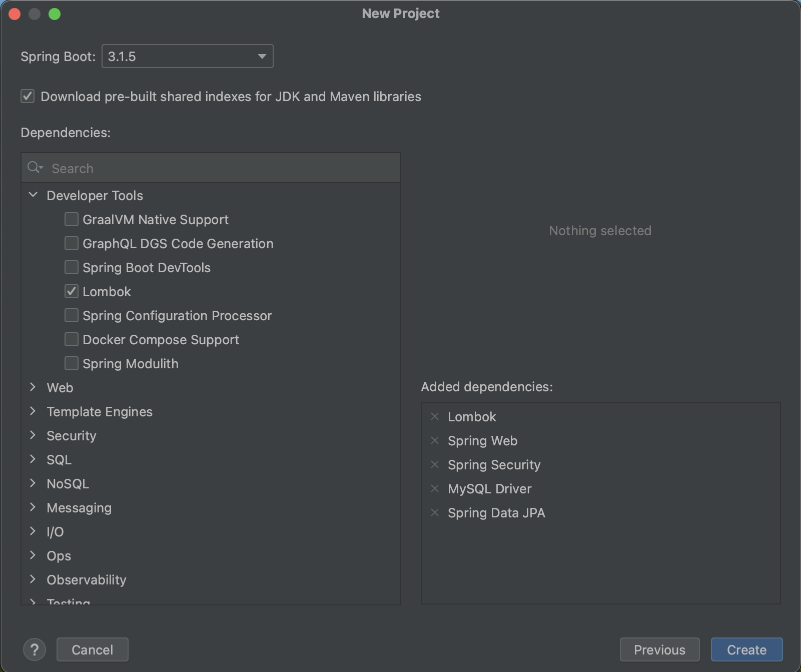Uncheck the Lombok dependency checkbox

72,291
